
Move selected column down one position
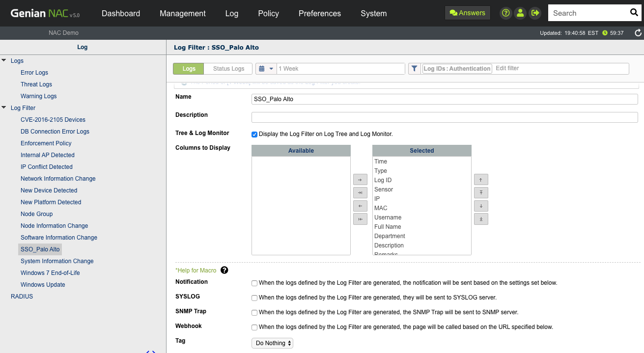(x=481, y=206)
